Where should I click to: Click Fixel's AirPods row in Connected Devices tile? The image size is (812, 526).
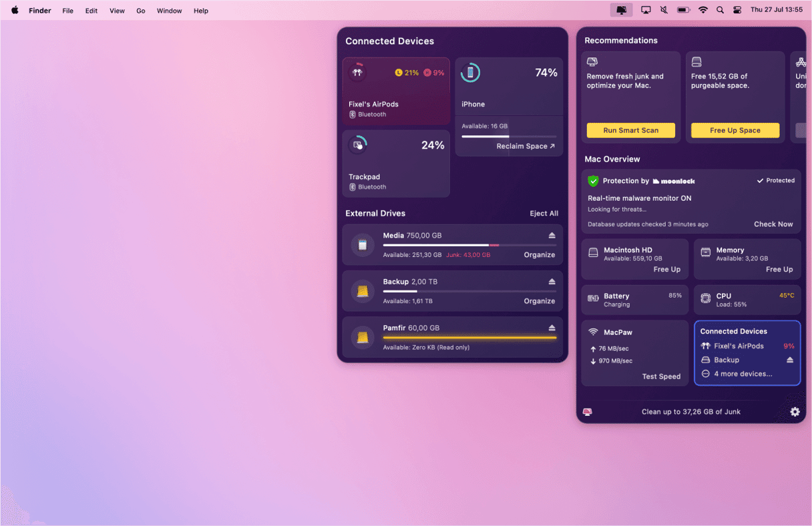coord(747,346)
